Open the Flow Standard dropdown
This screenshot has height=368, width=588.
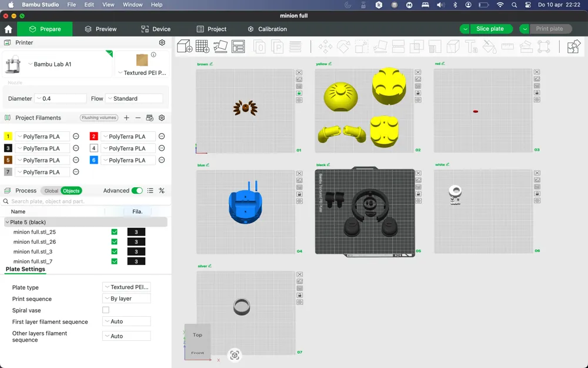(134, 98)
